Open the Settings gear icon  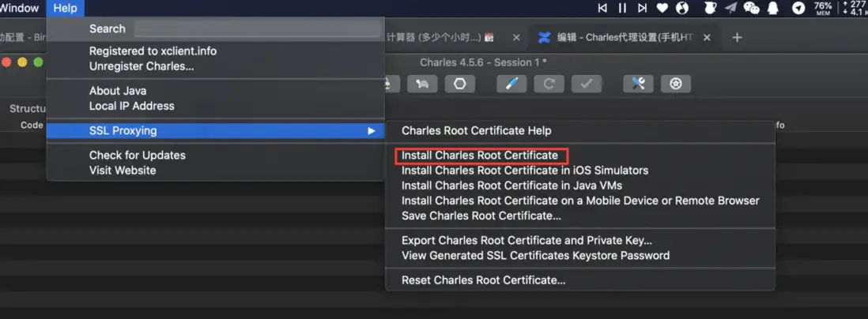coord(675,84)
